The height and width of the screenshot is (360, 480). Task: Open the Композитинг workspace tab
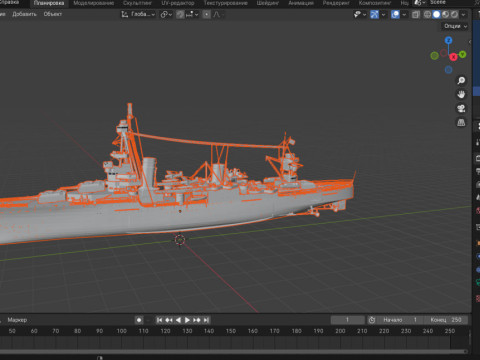[x=375, y=3]
